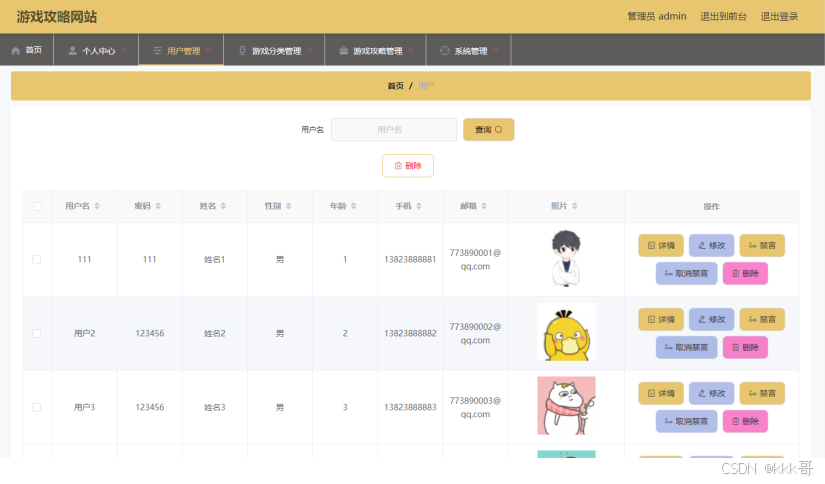This screenshot has height=484, width=825.
Task: Open the 个人中心 menu
Action: (x=96, y=50)
